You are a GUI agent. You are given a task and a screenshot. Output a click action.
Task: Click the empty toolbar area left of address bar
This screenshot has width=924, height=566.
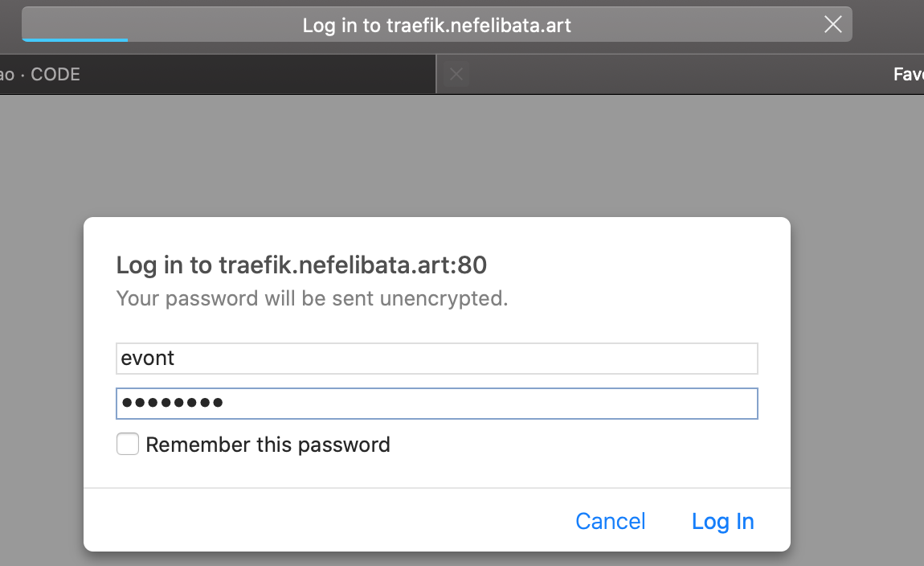pos(10,25)
